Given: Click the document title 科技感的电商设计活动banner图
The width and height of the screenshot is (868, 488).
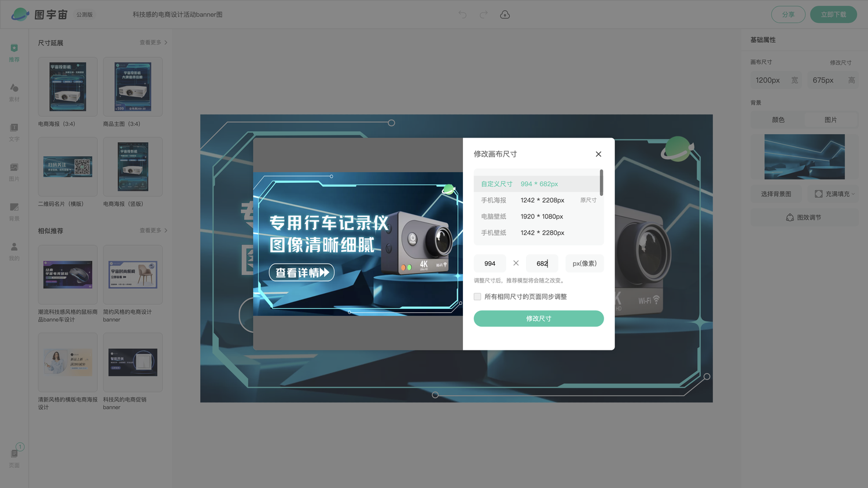Looking at the screenshot, I should 178,14.
